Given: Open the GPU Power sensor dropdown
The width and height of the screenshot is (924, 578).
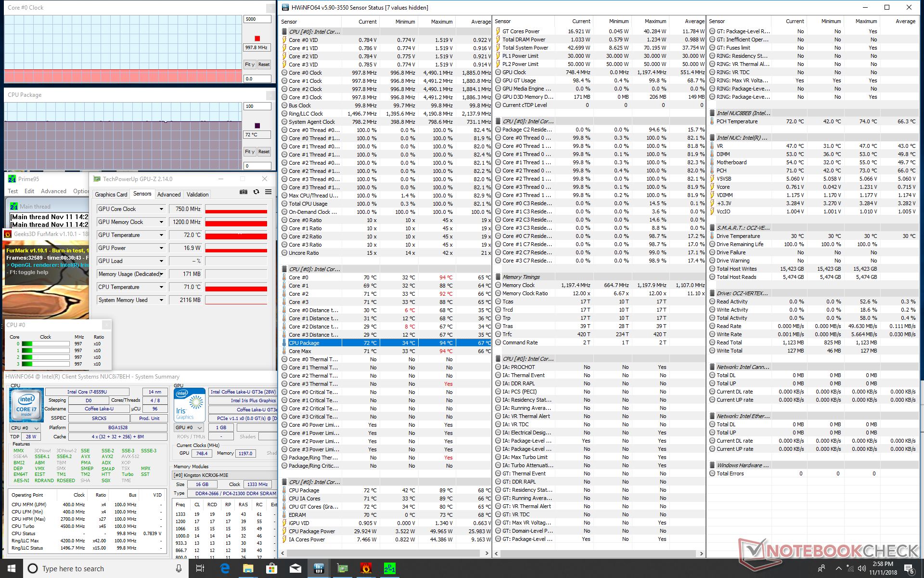Looking at the screenshot, I should point(161,248).
